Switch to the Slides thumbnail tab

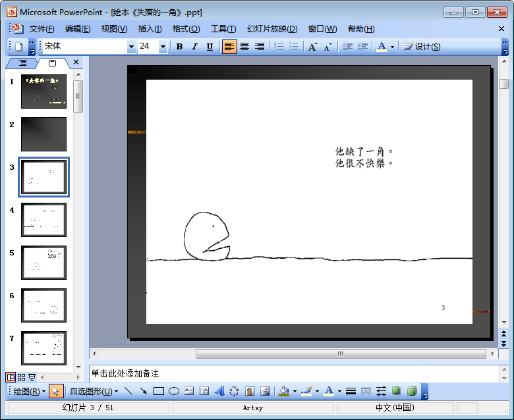point(53,63)
